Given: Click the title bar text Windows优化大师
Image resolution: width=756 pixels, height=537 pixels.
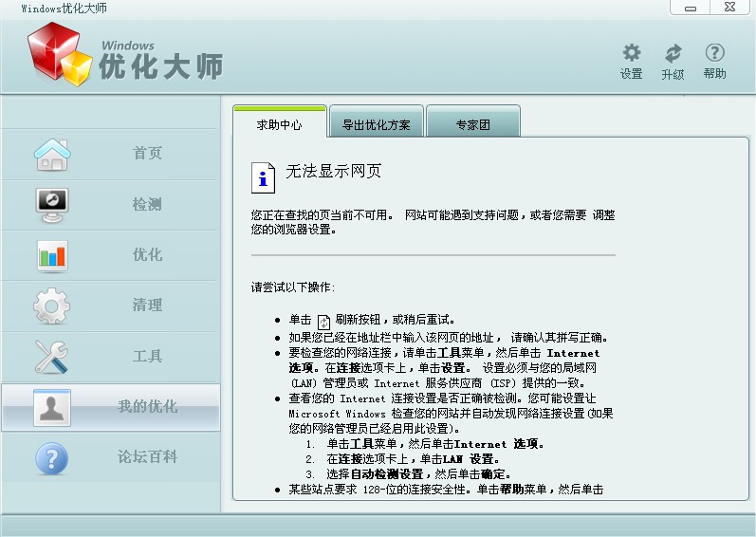Looking at the screenshot, I should [x=64, y=9].
